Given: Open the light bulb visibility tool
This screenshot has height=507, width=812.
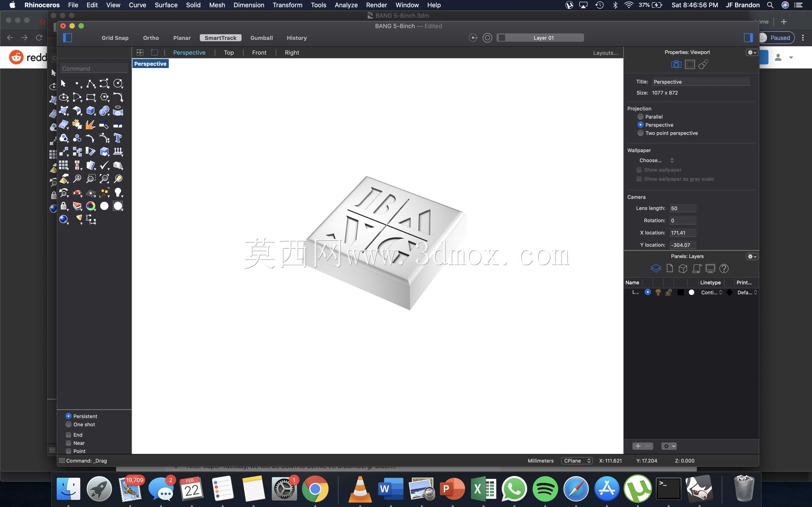Looking at the screenshot, I should click(118, 193).
